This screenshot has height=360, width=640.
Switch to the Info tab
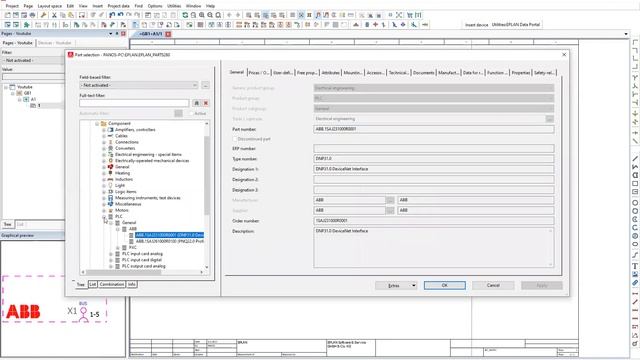tap(131, 284)
